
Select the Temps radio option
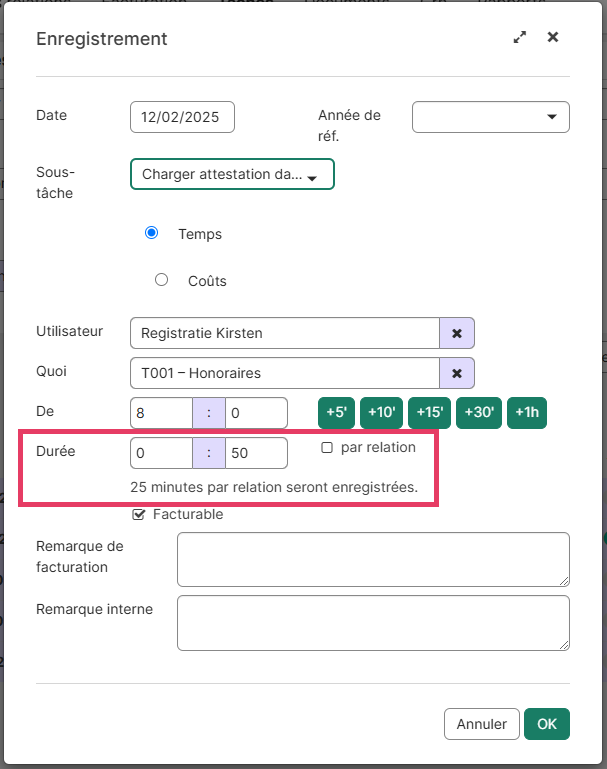152,233
